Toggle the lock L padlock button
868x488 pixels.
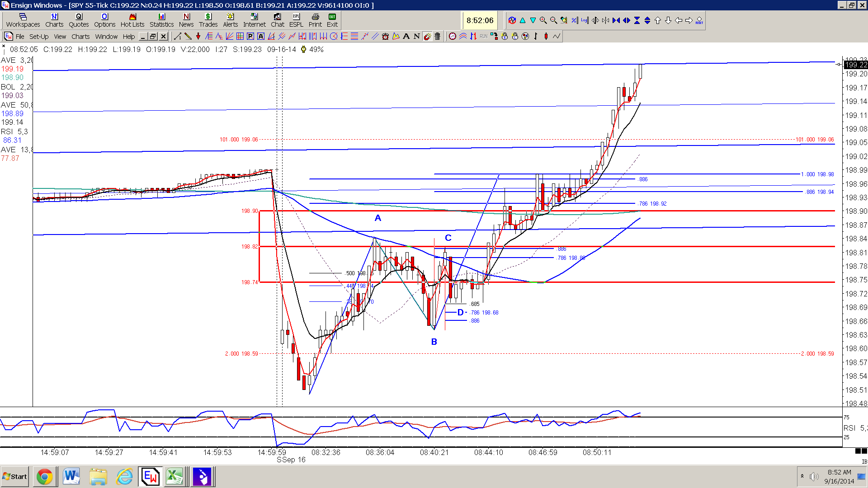(x=514, y=36)
